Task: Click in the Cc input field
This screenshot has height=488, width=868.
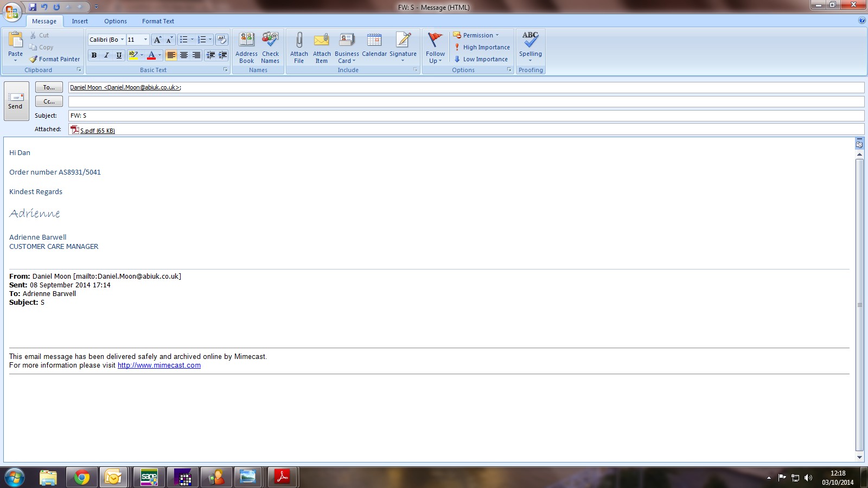Action: [x=465, y=101]
